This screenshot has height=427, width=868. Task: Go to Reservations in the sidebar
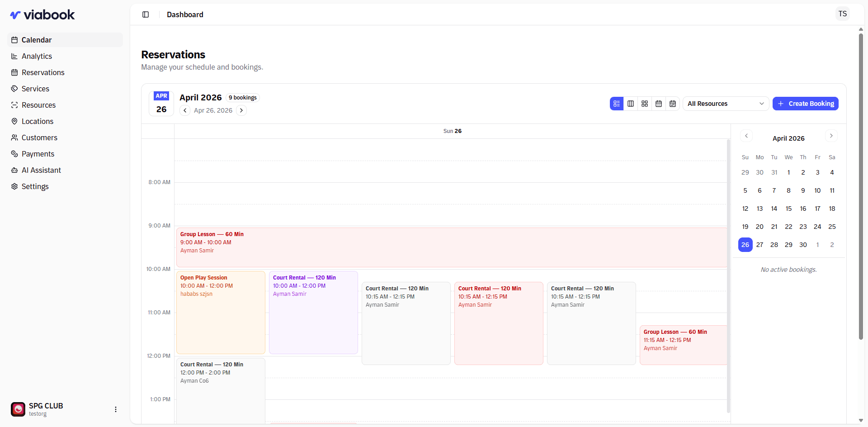pyautogui.click(x=65, y=72)
